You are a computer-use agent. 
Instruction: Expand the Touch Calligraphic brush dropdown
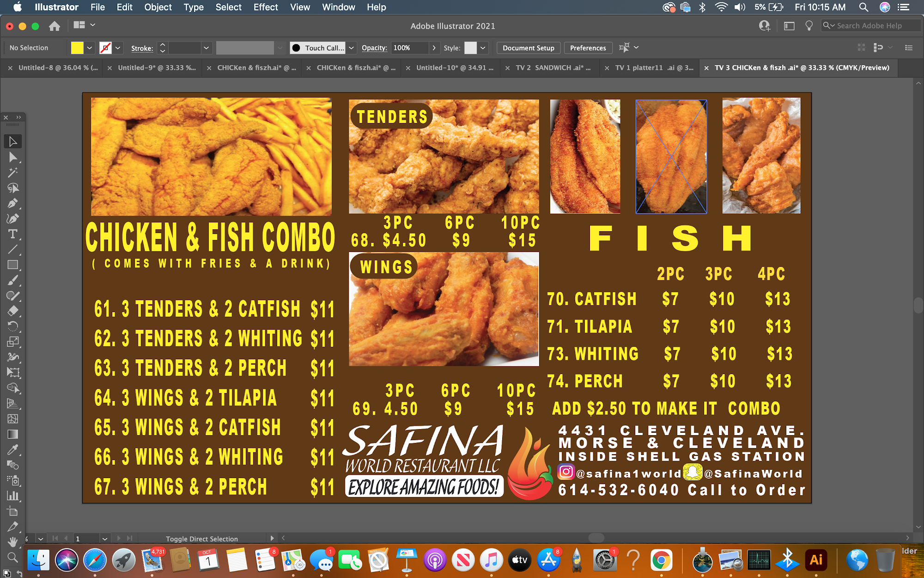point(351,48)
